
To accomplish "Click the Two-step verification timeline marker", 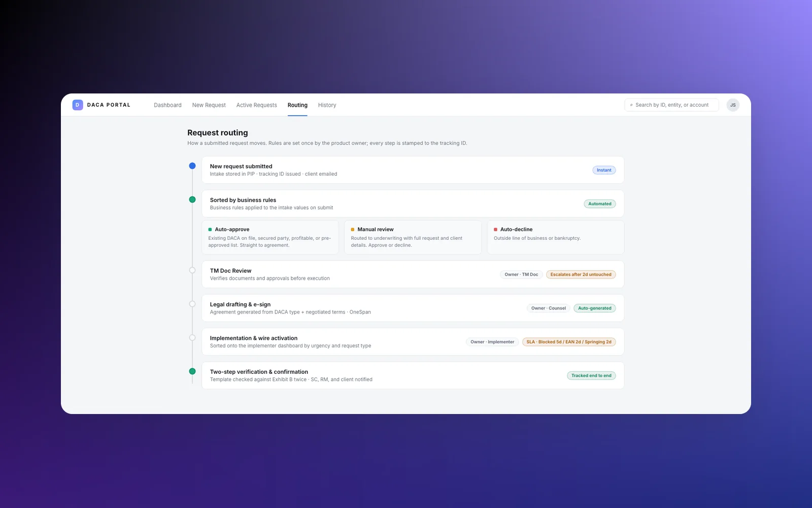I will (192, 371).
